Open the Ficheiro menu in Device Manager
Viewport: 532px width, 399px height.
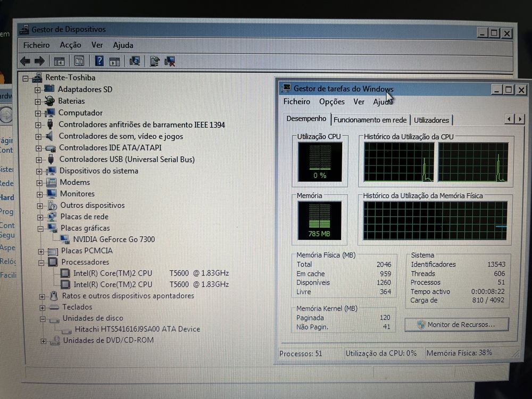click(x=36, y=45)
